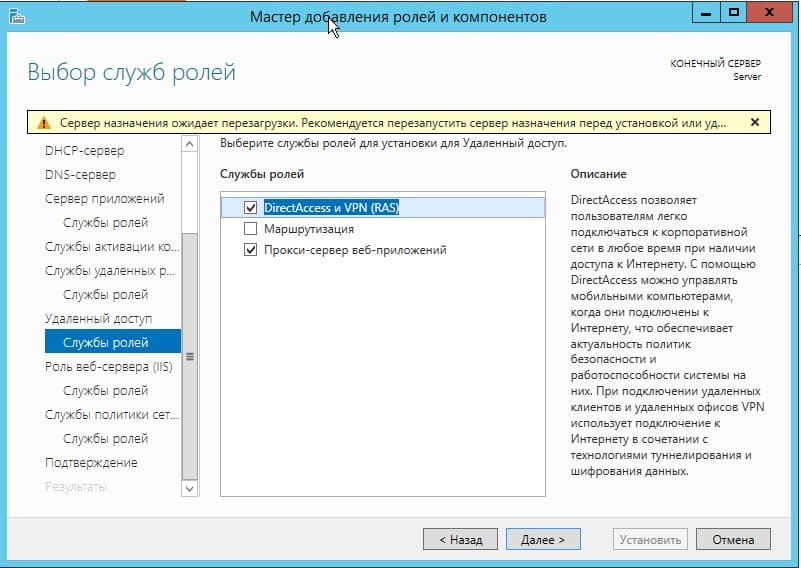Maximize the wizard window
This screenshot has width=801, height=568.
tap(734, 13)
